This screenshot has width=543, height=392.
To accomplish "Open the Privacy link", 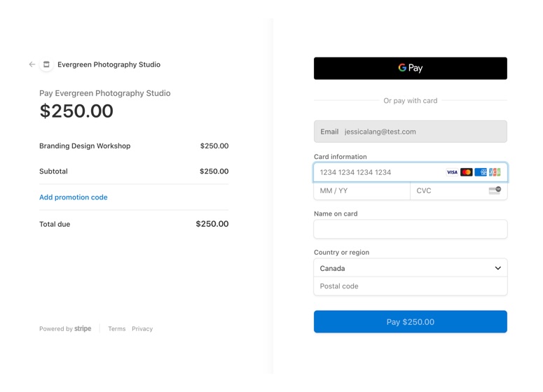I will click(142, 329).
